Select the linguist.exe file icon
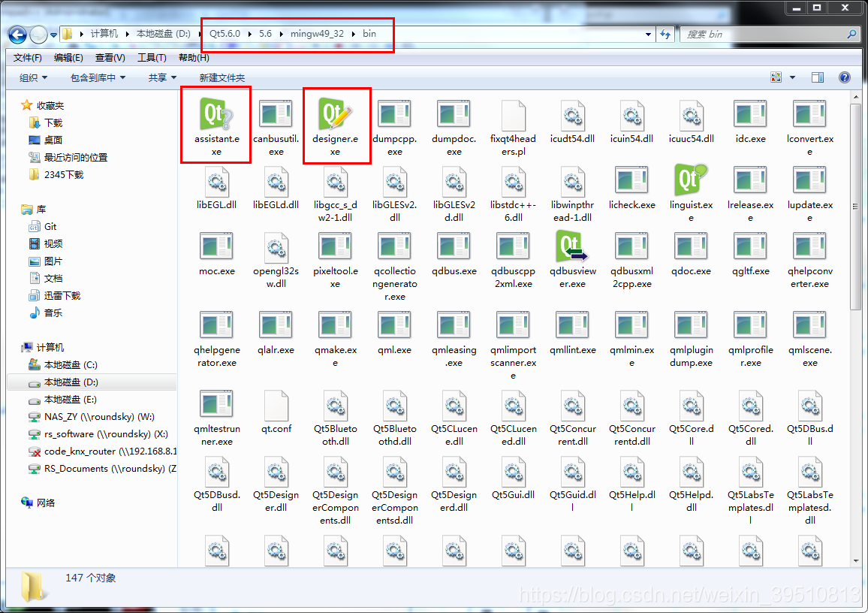The image size is (868, 613). click(691, 180)
